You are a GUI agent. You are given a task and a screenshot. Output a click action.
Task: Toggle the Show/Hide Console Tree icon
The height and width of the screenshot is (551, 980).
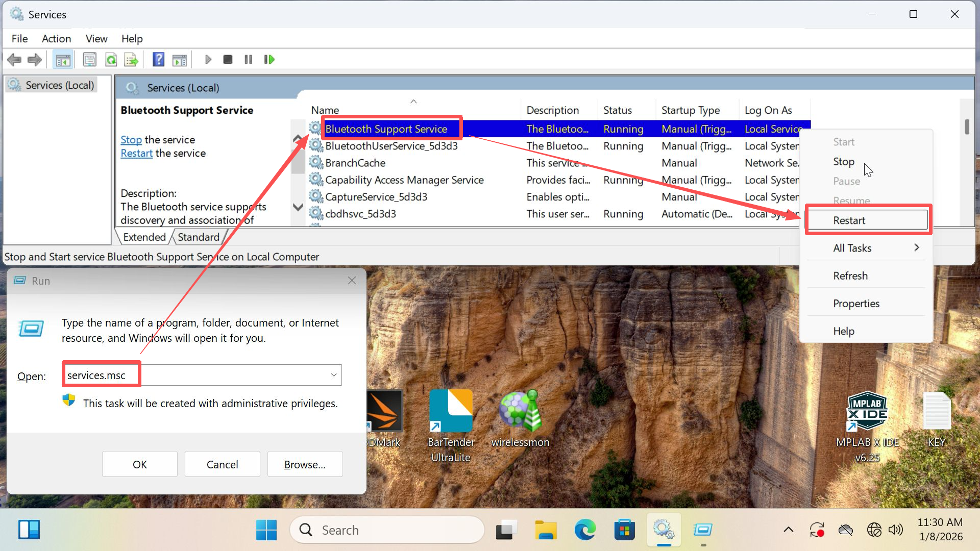coord(63,60)
